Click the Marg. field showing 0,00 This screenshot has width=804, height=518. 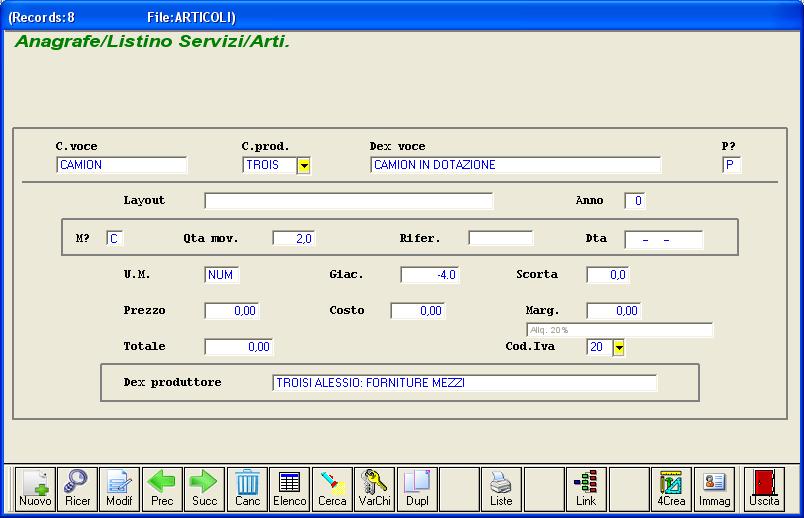(x=614, y=311)
